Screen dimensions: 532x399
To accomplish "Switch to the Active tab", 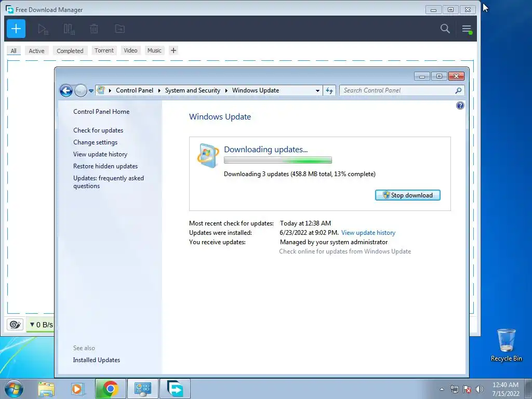I will point(37,50).
